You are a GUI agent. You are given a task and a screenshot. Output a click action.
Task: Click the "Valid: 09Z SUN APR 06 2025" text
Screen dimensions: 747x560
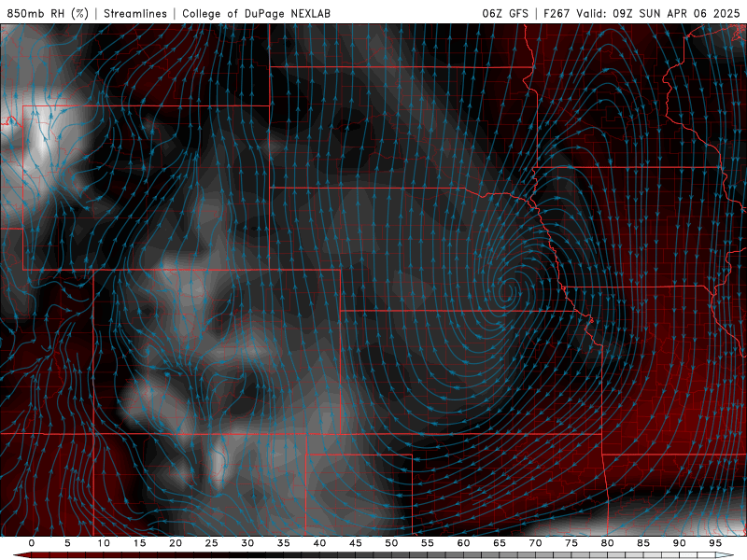pos(657,13)
